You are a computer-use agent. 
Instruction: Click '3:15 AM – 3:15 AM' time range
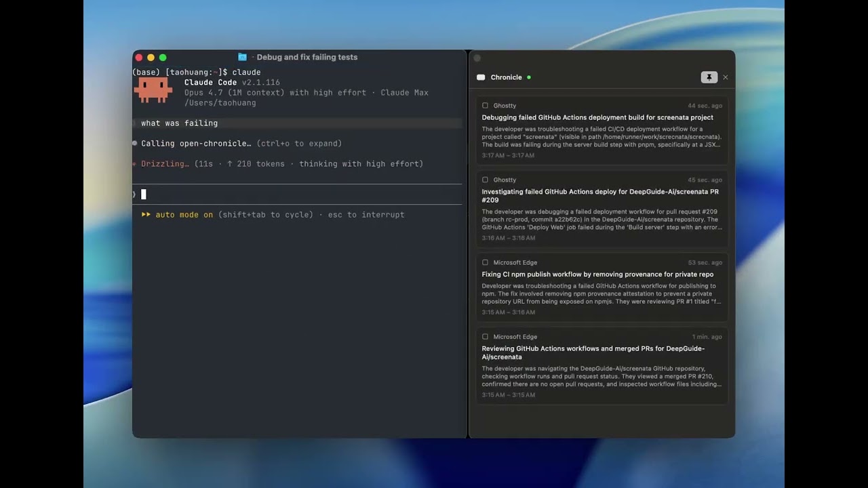coord(508,395)
